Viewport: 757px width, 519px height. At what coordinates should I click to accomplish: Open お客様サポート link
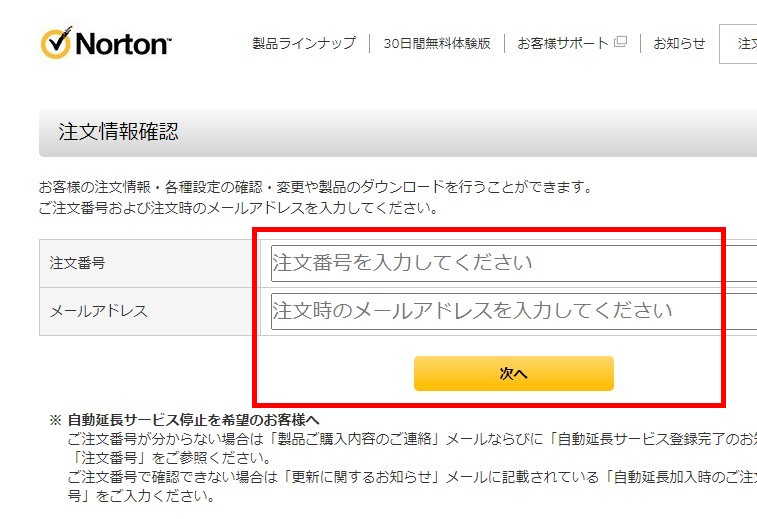pos(563,43)
